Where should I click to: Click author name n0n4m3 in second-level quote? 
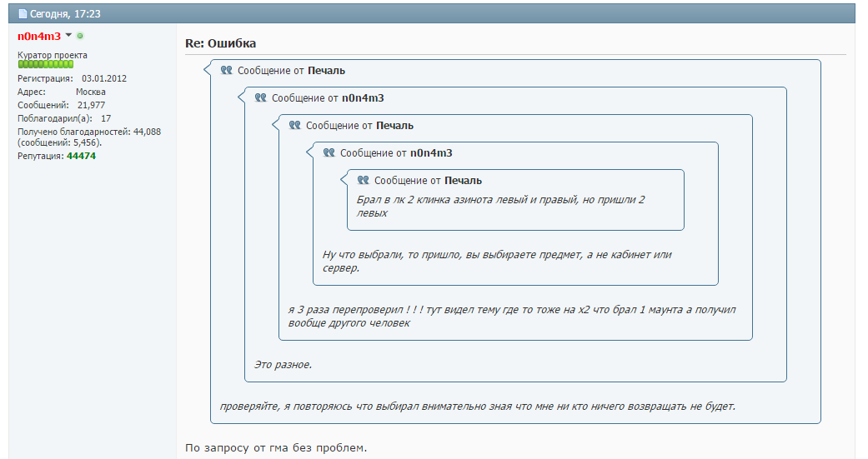tap(363, 98)
